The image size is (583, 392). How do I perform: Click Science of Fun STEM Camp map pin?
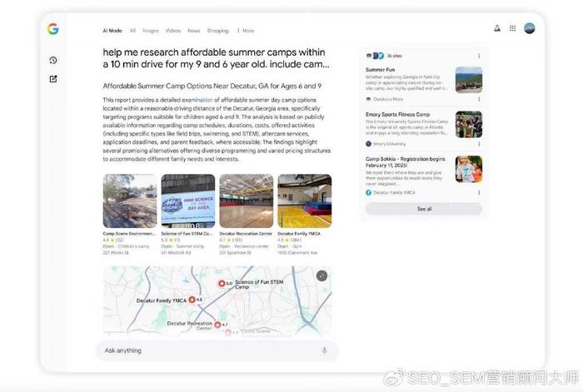tap(222, 284)
